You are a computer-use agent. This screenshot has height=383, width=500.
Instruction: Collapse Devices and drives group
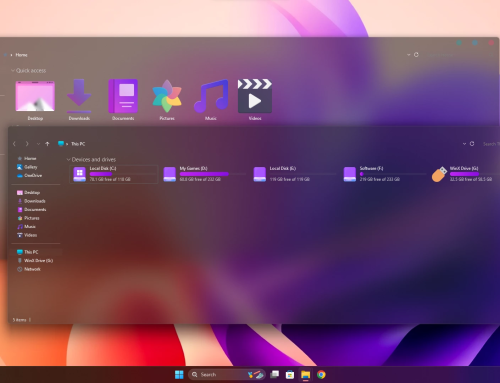tap(69, 160)
